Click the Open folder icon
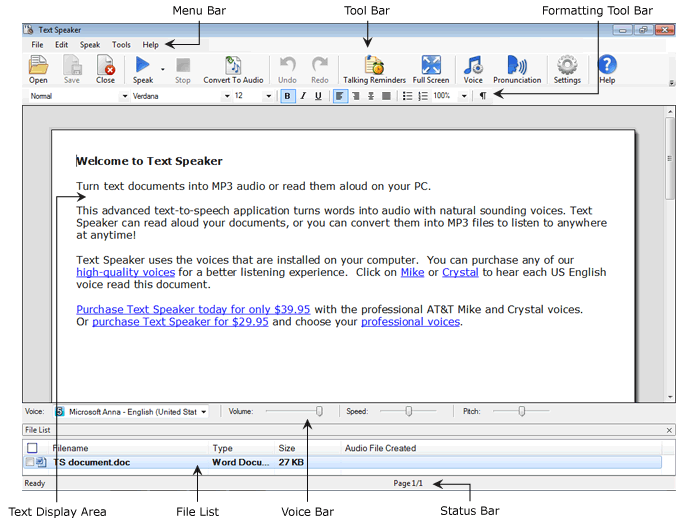Image resolution: width=700 pixels, height=520 pixels. coord(38,68)
